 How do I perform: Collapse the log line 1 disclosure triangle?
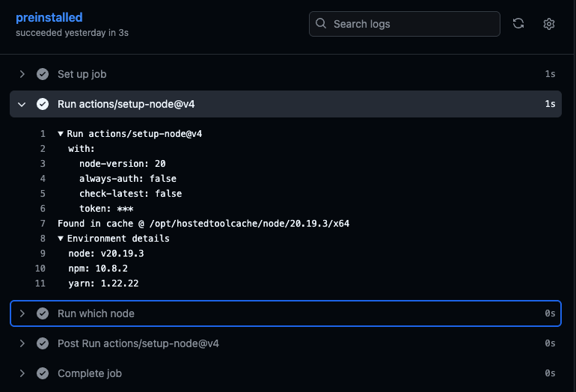point(61,134)
